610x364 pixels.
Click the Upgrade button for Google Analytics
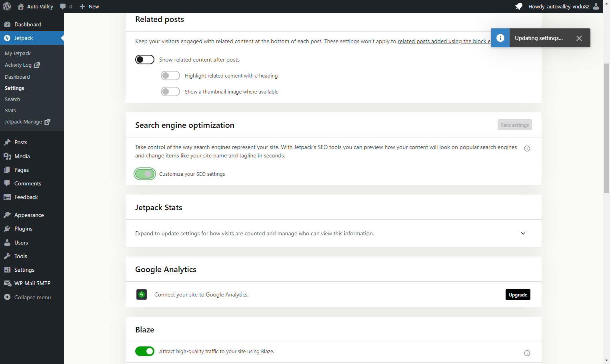518,294
